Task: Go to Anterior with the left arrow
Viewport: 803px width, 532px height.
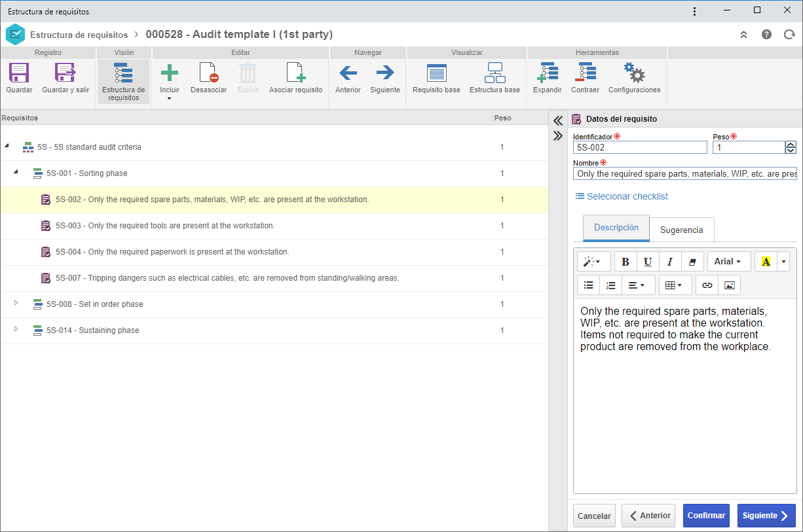Action: (x=348, y=73)
